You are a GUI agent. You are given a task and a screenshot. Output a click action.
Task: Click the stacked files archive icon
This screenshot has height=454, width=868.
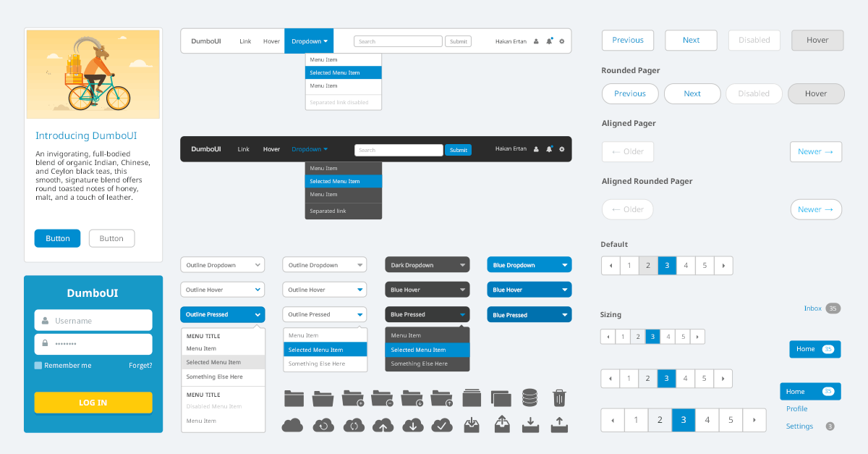tap(472, 398)
